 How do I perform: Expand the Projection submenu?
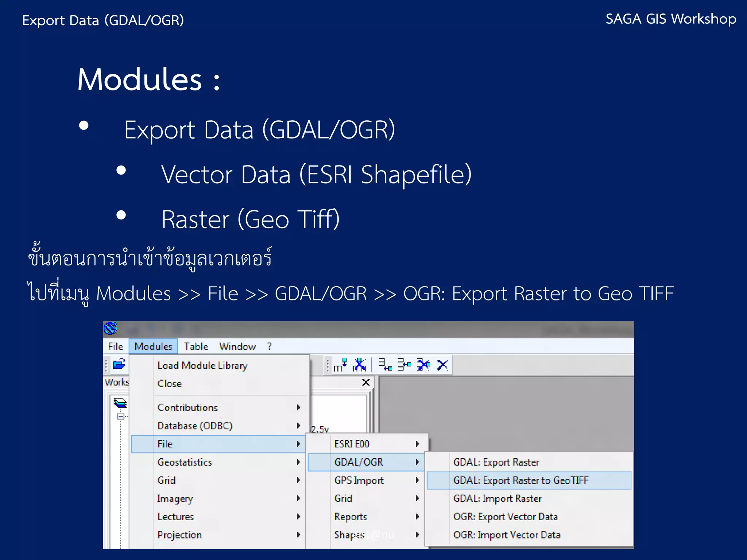pos(218,535)
